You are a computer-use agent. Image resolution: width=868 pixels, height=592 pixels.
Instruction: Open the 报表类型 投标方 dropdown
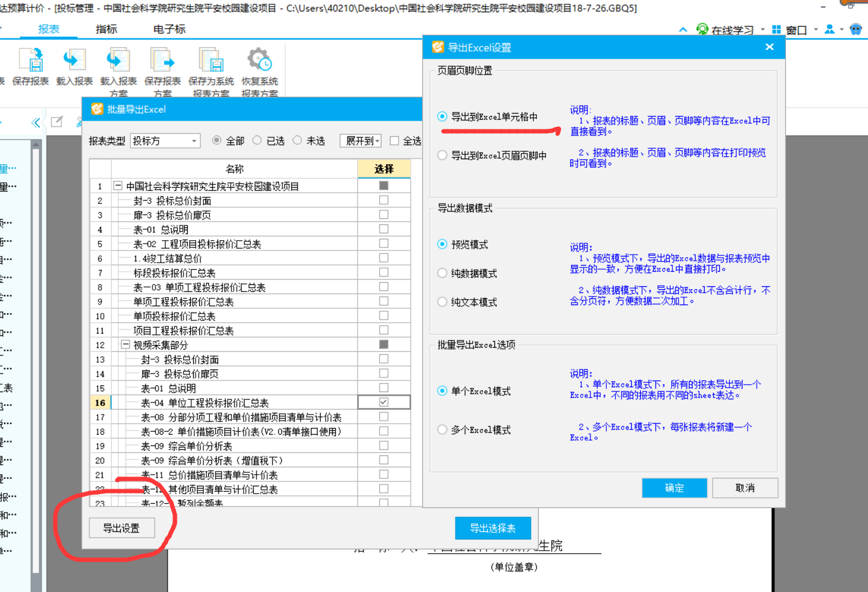[x=165, y=140]
